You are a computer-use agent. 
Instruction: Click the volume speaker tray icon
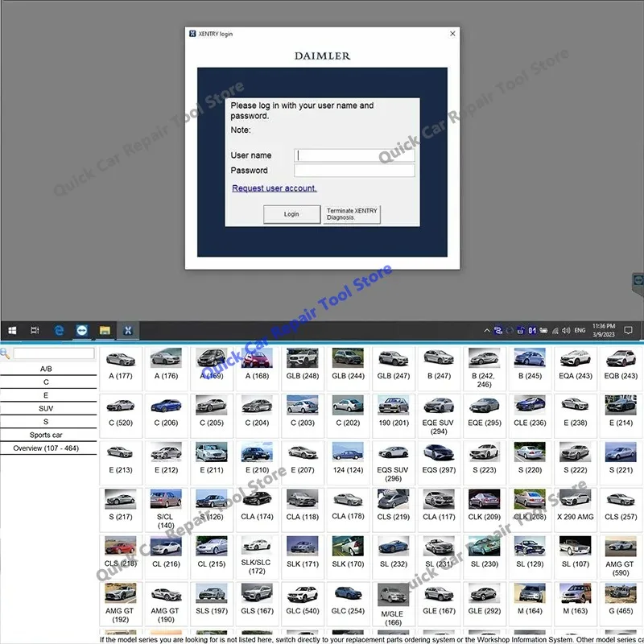(566, 331)
